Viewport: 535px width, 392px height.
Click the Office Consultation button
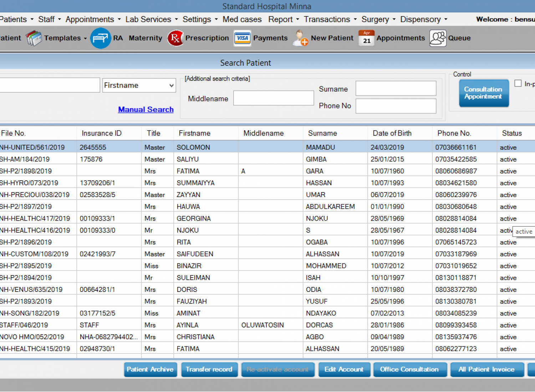pos(410,370)
